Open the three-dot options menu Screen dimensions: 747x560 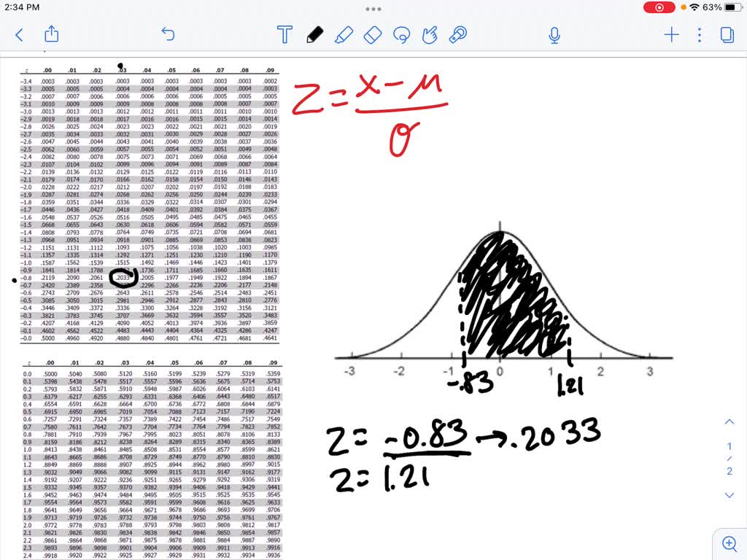point(698,34)
